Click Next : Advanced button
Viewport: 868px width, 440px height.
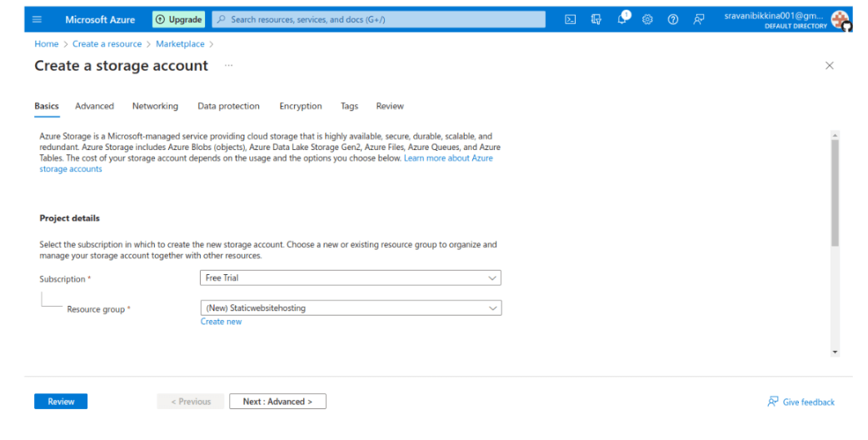[277, 402]
